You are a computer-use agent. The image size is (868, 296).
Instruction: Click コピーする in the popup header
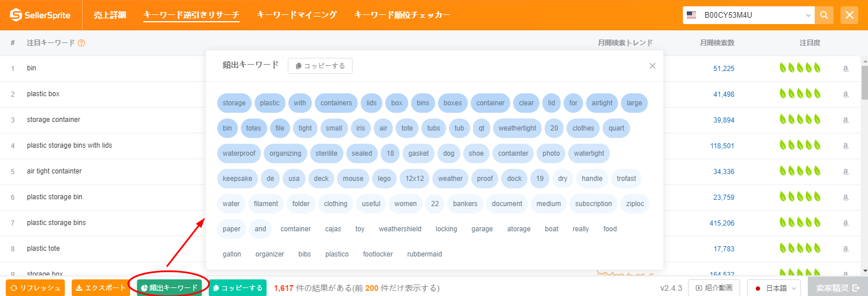point(320,66)
